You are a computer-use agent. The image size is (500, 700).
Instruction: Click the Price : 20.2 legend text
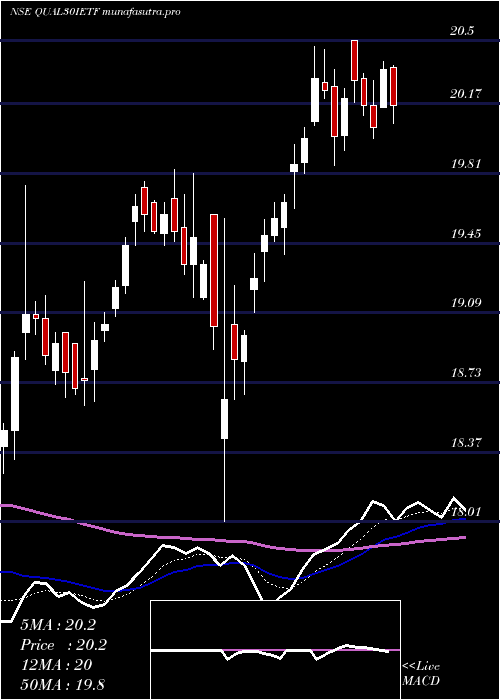pos(63,645)
